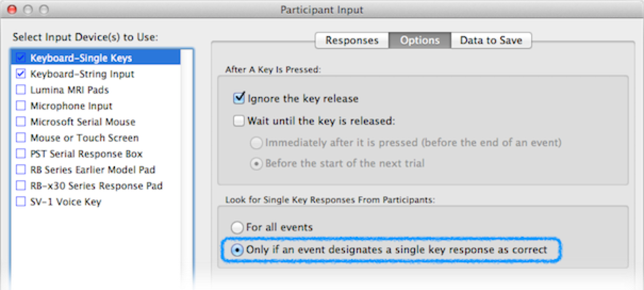Switch to the Responses tab

click(352, 41)
